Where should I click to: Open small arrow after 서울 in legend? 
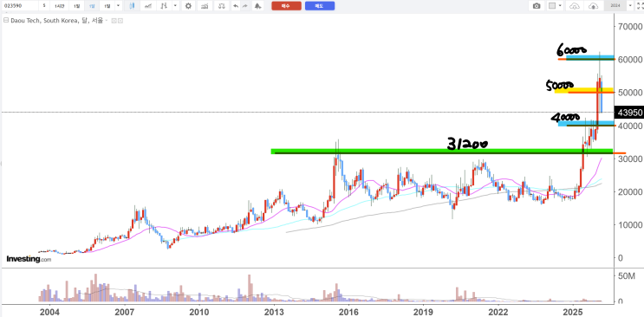point(107,20)
